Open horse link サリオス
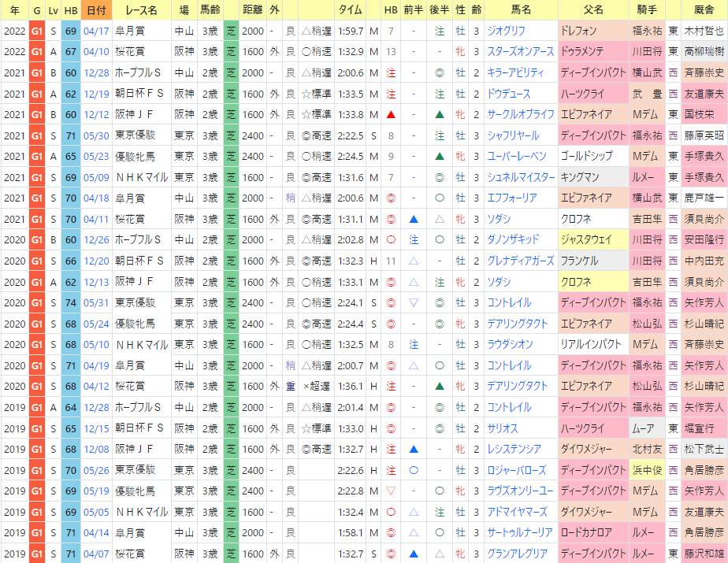This screenshot has height=563, width=728. 503,428
